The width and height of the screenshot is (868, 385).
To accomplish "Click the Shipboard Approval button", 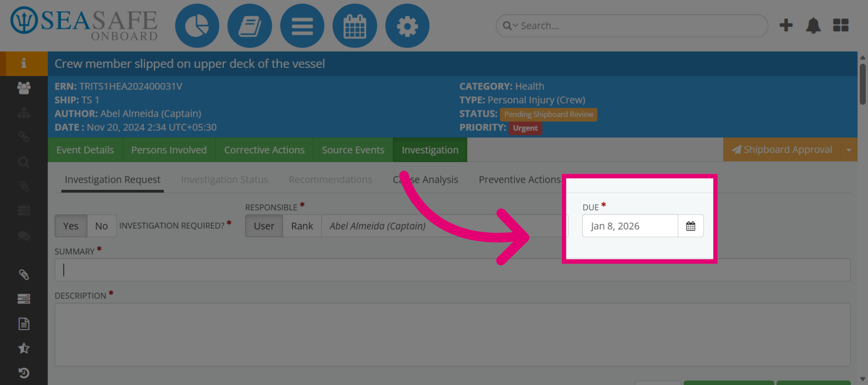I will pyautogui.click(x=782, y=150).
